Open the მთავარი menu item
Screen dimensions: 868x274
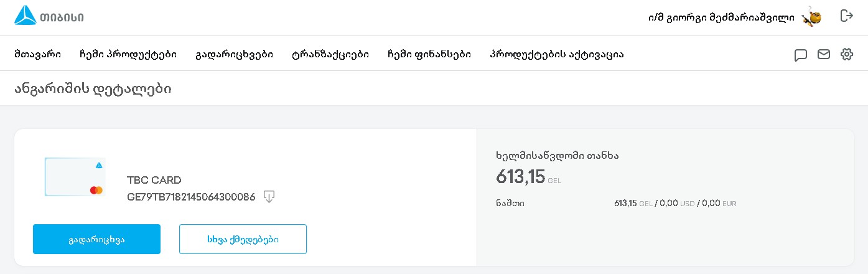tap(37, 54)
